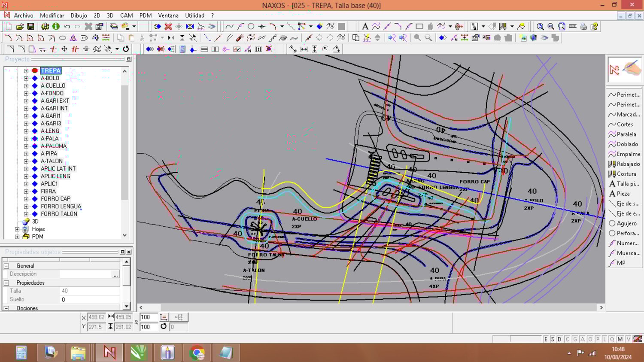Click the Suelto value input field
The image size is (644, 362).
89,300
